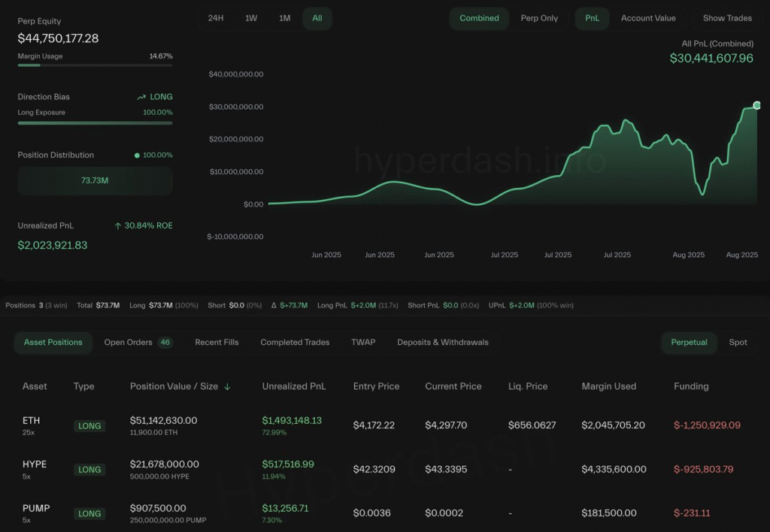
Task: Select the 24H time range button
Action: (x=216, y=18)
